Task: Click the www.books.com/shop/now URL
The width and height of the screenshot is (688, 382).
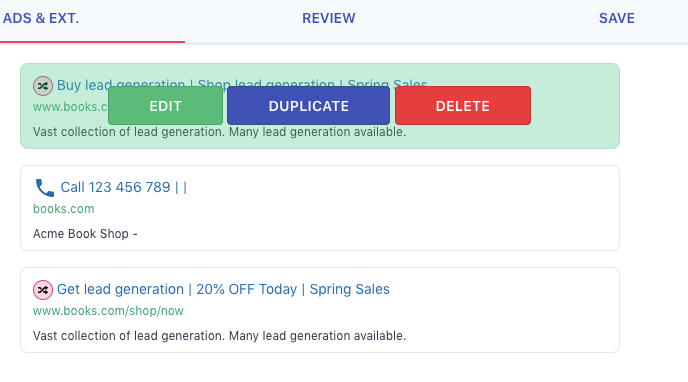Action: coord(108,311)
